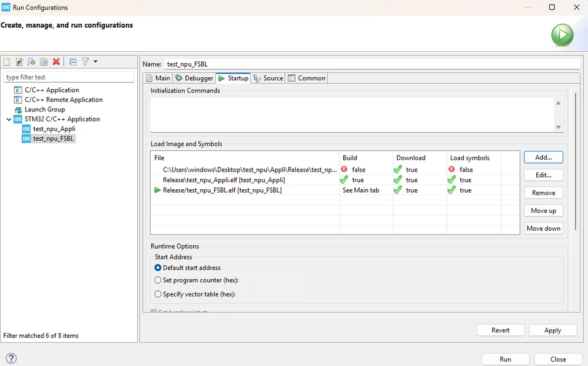Screen dimensions: 588x366
Task: Click the Help question mark icon
Action: point(11,358)
